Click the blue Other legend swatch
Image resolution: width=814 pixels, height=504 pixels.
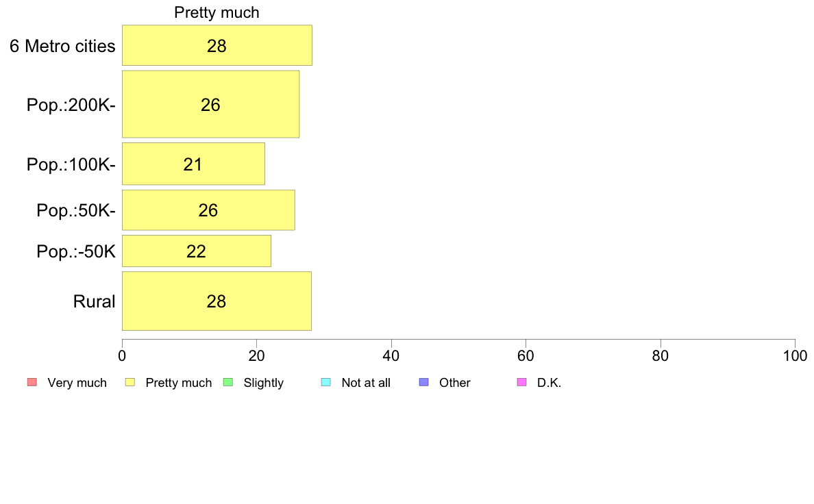pos(423,383)
